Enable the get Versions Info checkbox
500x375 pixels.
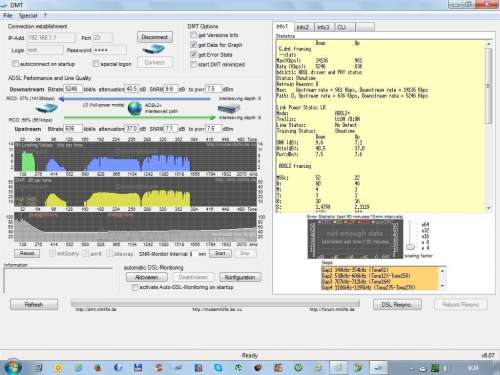pos(193,35)
